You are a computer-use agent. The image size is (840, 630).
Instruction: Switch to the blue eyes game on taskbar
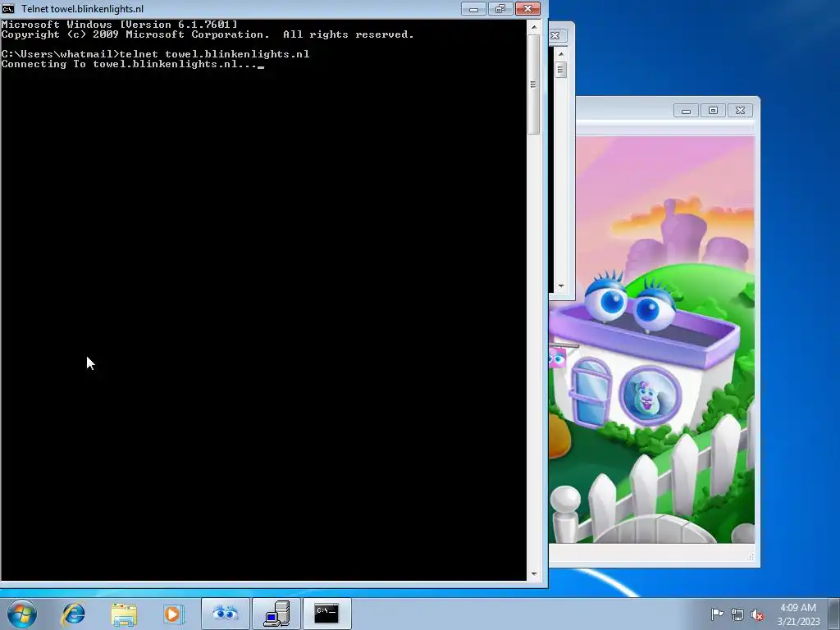pos(225,614)
